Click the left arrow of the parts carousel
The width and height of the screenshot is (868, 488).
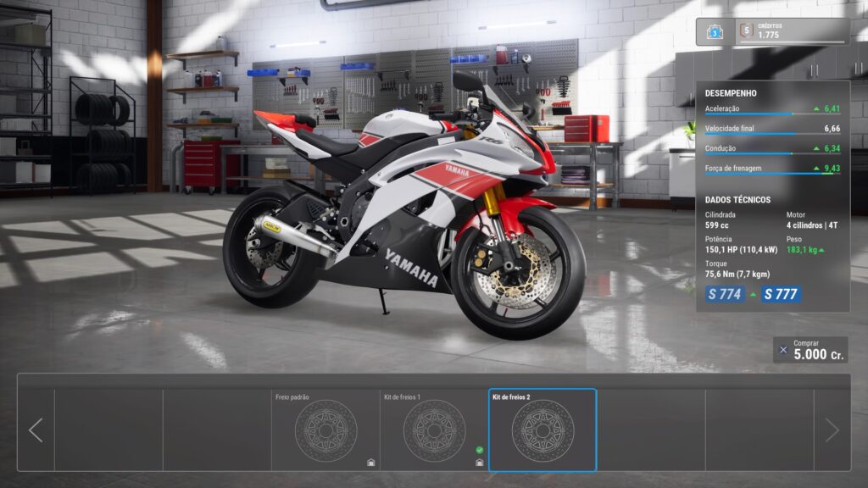pos(36,430)
